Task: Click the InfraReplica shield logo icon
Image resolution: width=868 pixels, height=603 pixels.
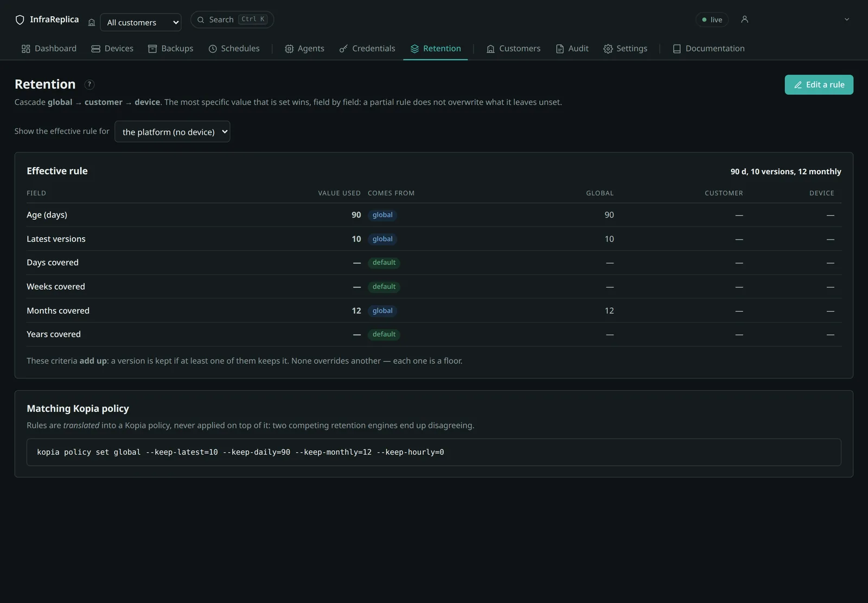Action: 20,20
